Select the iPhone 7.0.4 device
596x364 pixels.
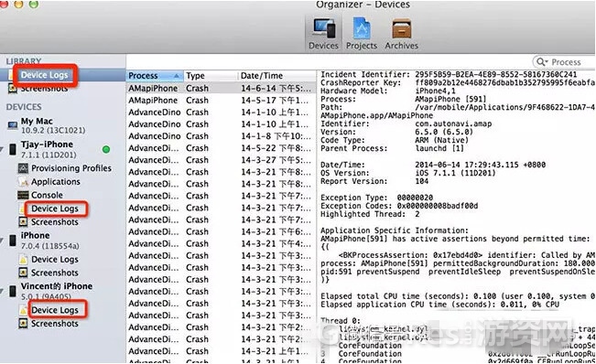coord(35,236)
